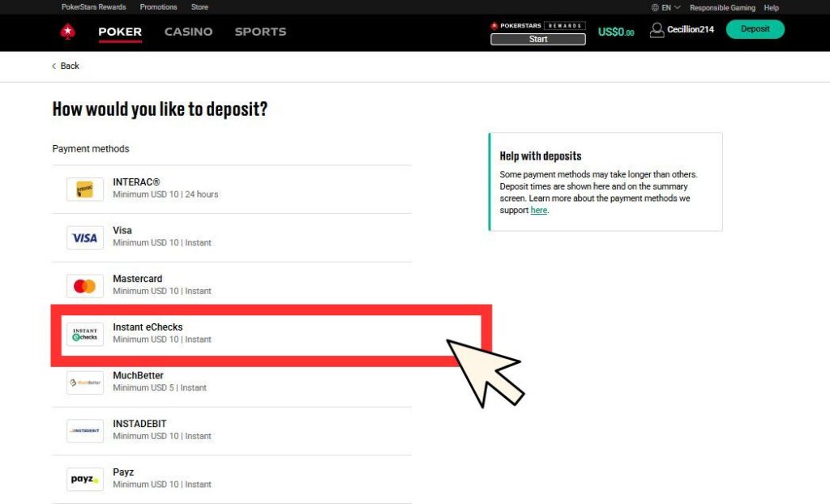Select the Visa payment method
This screenshot has width=830, height=504.
231,237
